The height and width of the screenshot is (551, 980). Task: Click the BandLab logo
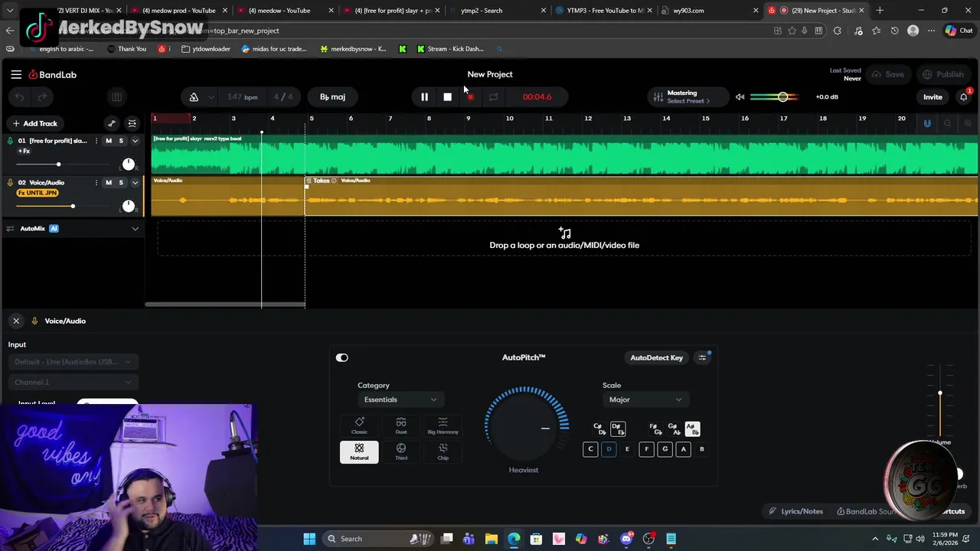(53, 74)
